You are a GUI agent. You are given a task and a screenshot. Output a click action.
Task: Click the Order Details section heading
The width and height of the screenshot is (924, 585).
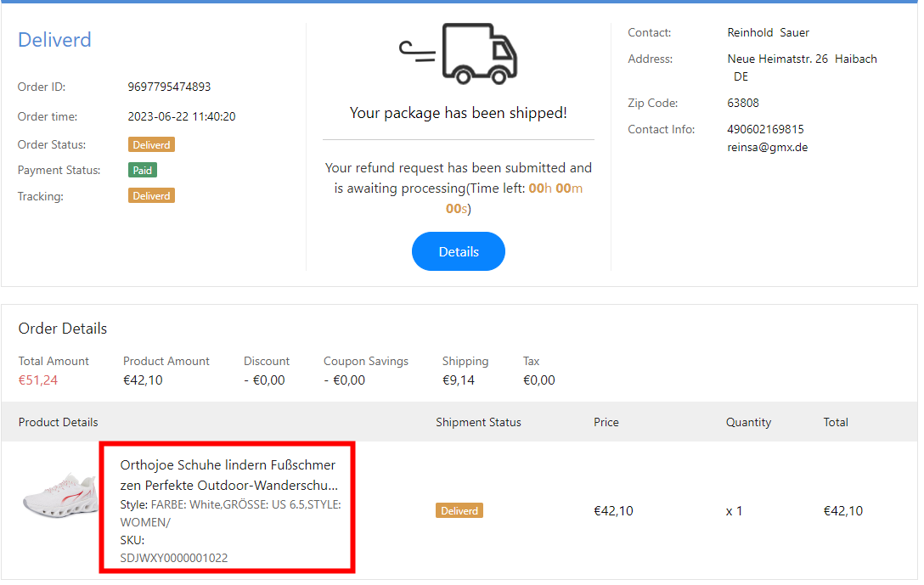coord(63,329)
